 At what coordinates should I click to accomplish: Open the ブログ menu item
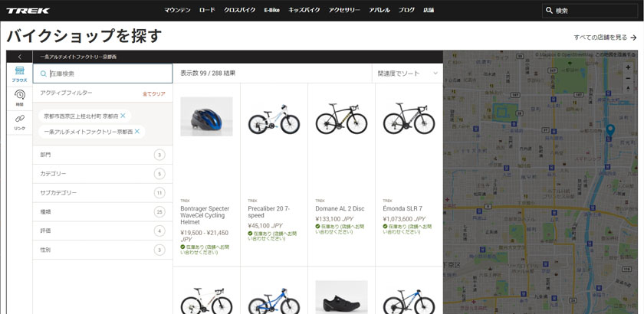(406, 10)
